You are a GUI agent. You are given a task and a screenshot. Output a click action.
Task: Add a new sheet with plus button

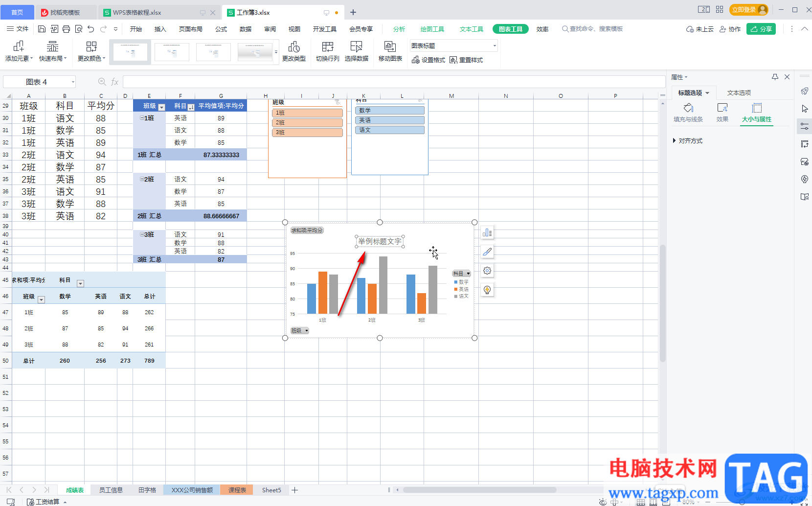pyautogui.click(x=295, y=490)
